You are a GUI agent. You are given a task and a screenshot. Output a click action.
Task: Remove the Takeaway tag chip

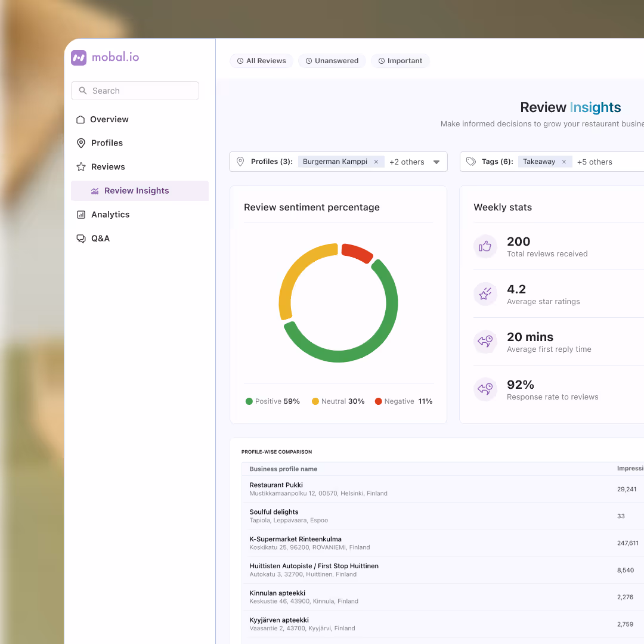click(x=564, y=162)
